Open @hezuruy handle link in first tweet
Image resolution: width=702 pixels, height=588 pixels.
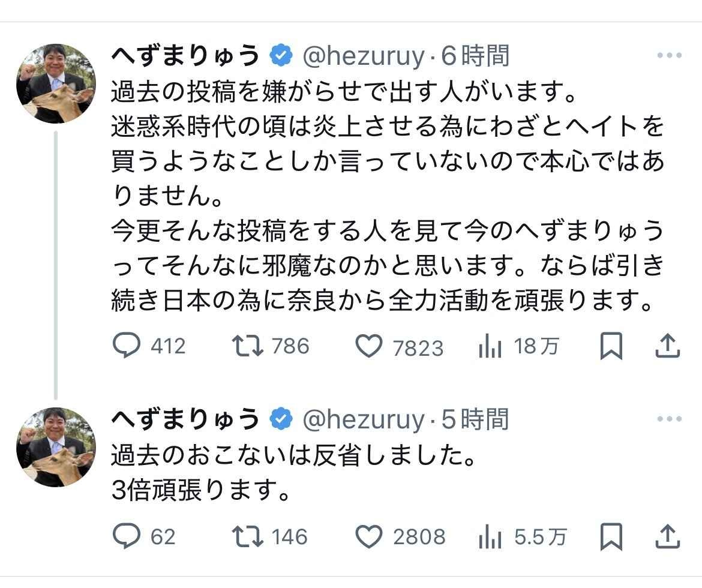click(364, 56)
